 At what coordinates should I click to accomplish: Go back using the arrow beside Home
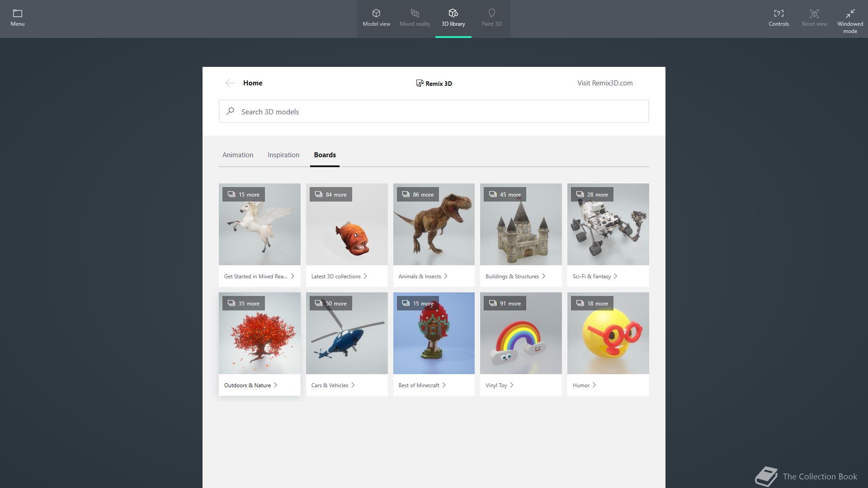pyautogui.click(x=230, y=83)
